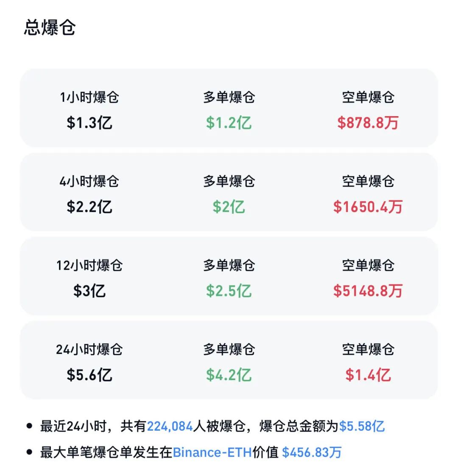Click the 4小时爆仓 label
The height and width of the screenshot is (476, 458).
point(89,181)
